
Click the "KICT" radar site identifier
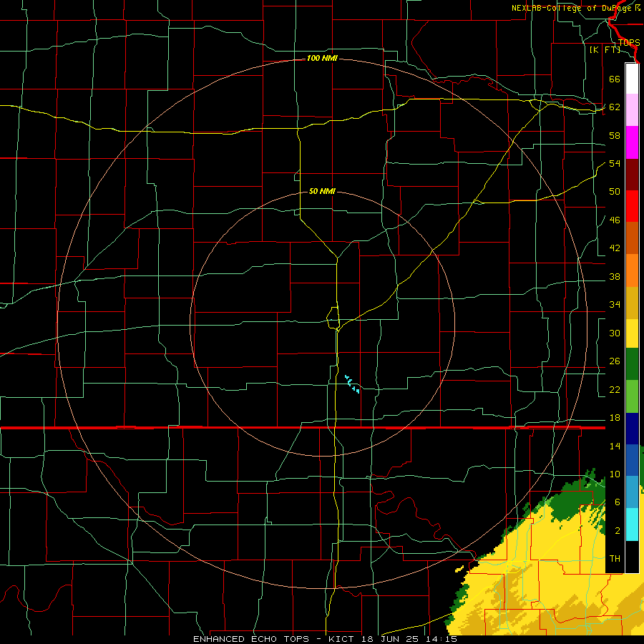[343, 639]
